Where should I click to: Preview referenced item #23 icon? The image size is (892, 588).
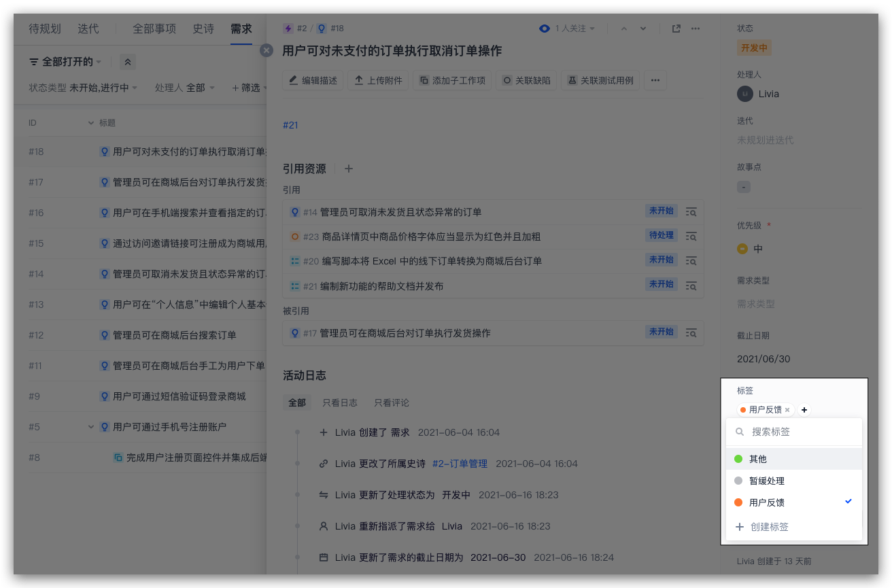[x=691, y=237]
